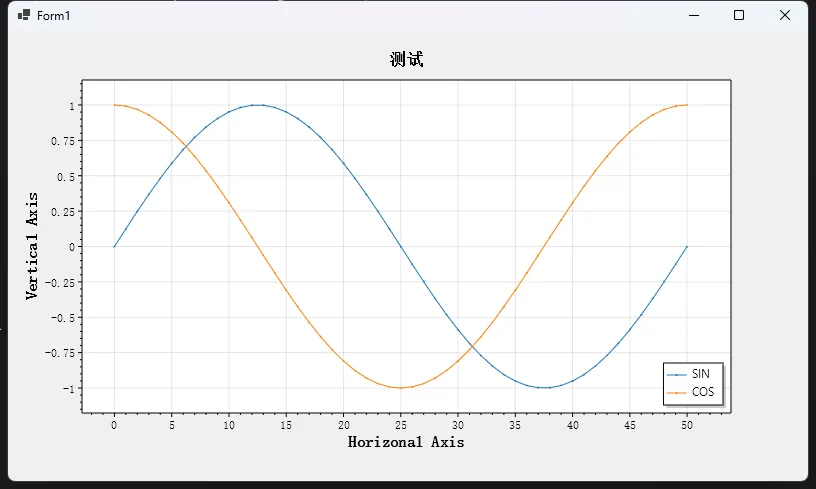Click the COS legend entry
This screenshot has height=489, width=816.
(x=690, y=392)
